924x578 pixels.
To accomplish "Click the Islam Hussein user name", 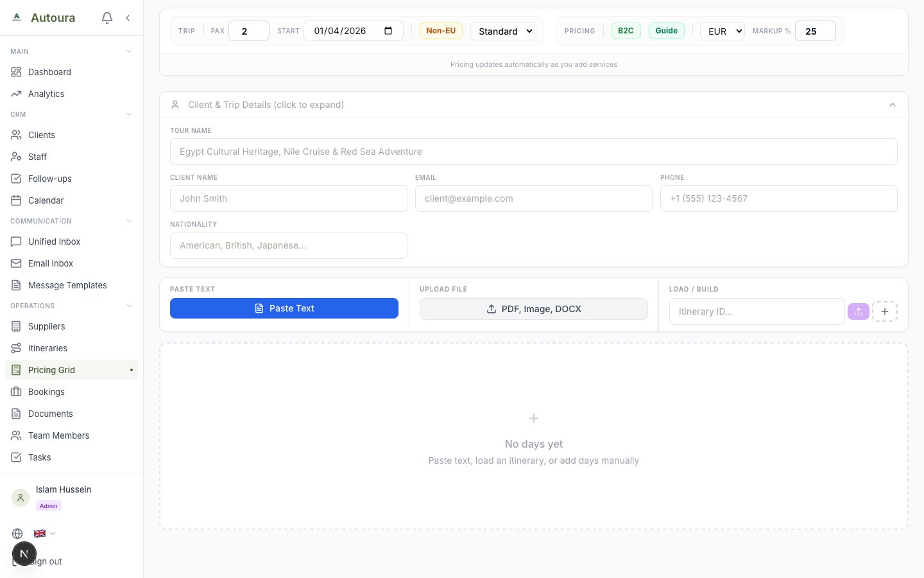I will pos(64,489).
